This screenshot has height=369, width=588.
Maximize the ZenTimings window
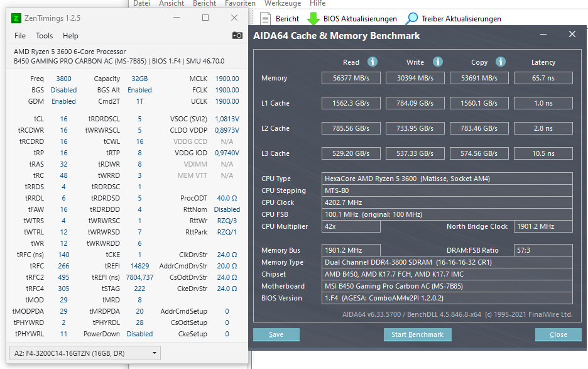(205, 18)
